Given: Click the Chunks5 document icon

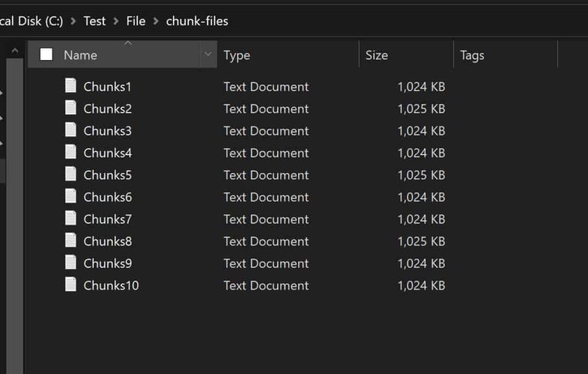Looking at the screenshot, I should [70, 174].
